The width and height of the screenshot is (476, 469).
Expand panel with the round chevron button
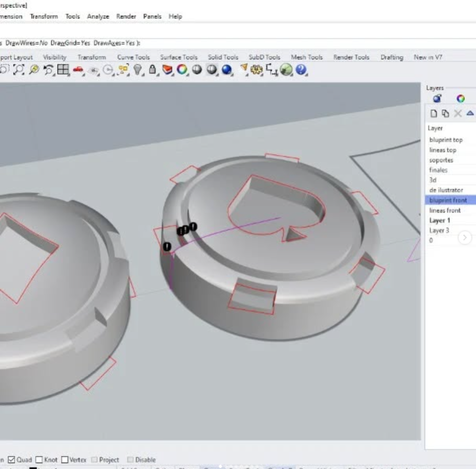464,238
